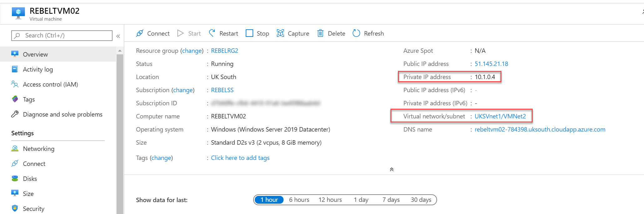Image resolution: width=644 pixels, height=214 pixels.
Task: Click the Diagnose wrench icon
Action: pyautogui.click(x=15, y=114)
